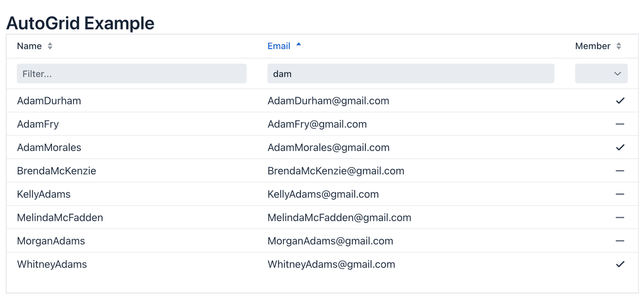Click KellyAdams's member dash indicator

click(x=619, y=194)
